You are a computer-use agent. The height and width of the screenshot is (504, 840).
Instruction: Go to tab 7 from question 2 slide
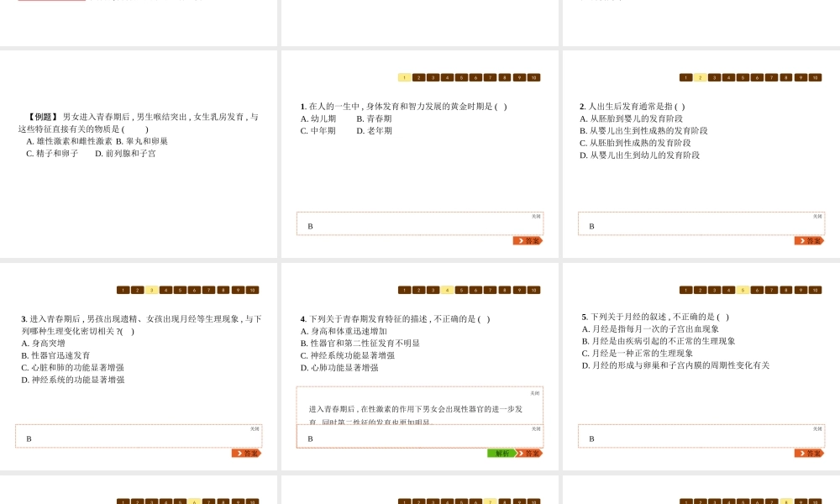(771, 77)
